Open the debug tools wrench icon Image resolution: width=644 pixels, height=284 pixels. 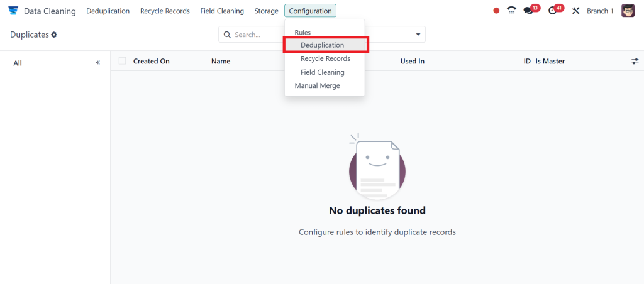576,11
